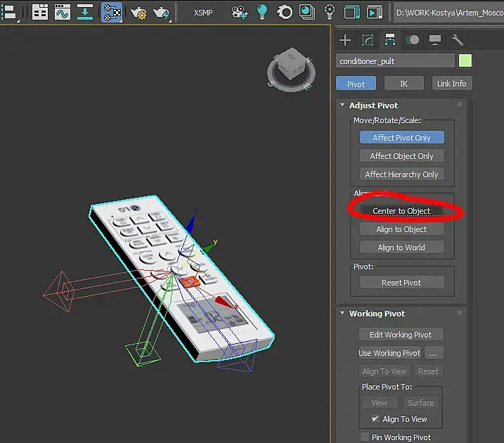This screenshot has width=504, height=443.
Task: Click the green Y axis pivot arrow
Action: [210, 247]
